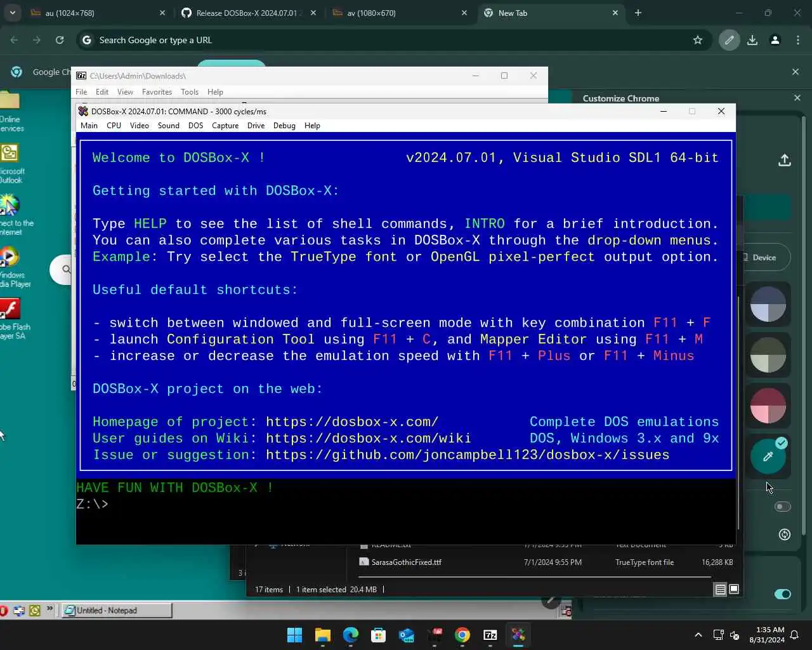Viewport: 812px width, 650px height.
Task: Switch Explorer to details view icon
Action: tap(720, 590)
